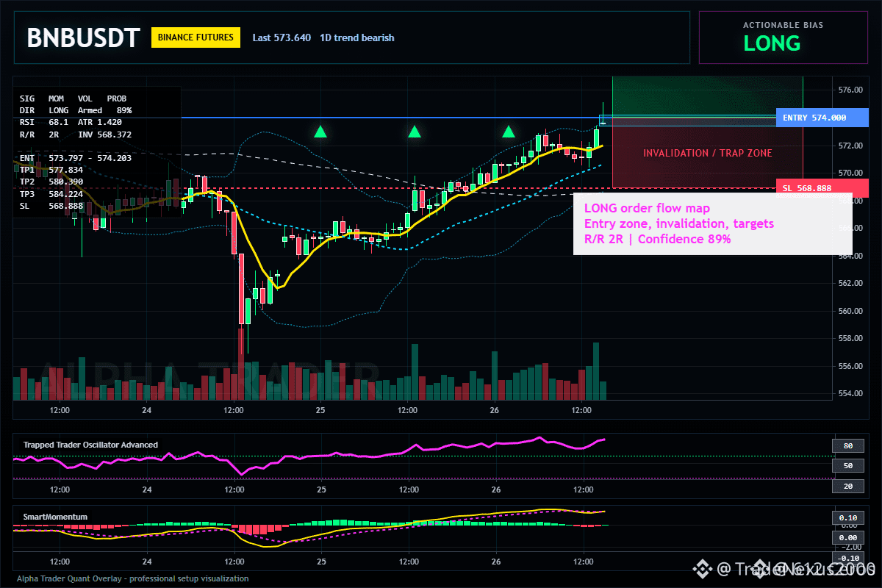Click the 'LONG order flow map' annotation line
Viewport: 882px width, 588px height.
(647, 209)
